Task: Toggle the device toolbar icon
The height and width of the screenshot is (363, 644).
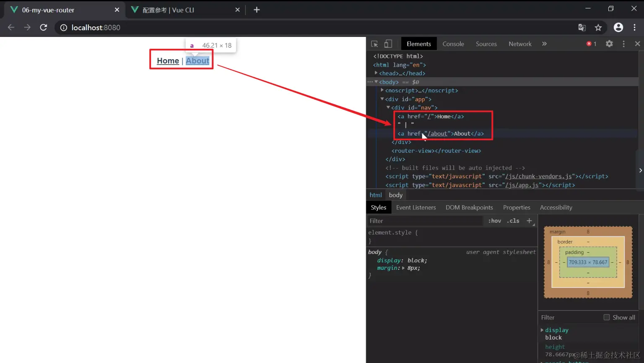Action: pos(388,44)
